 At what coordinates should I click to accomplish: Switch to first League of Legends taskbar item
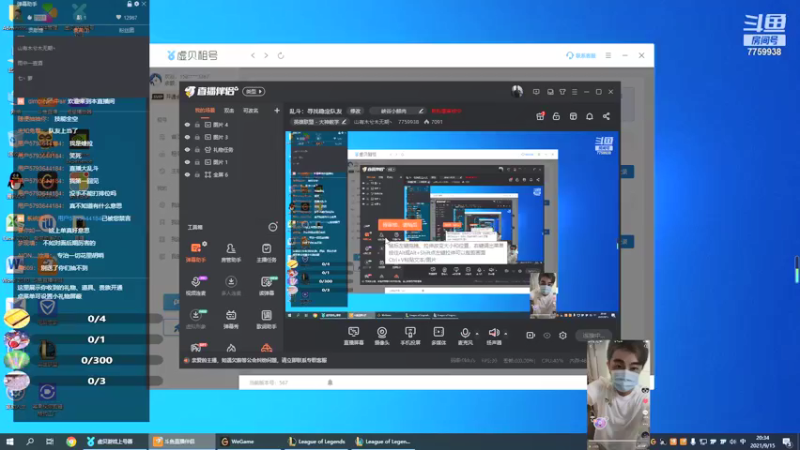point(316,441)
